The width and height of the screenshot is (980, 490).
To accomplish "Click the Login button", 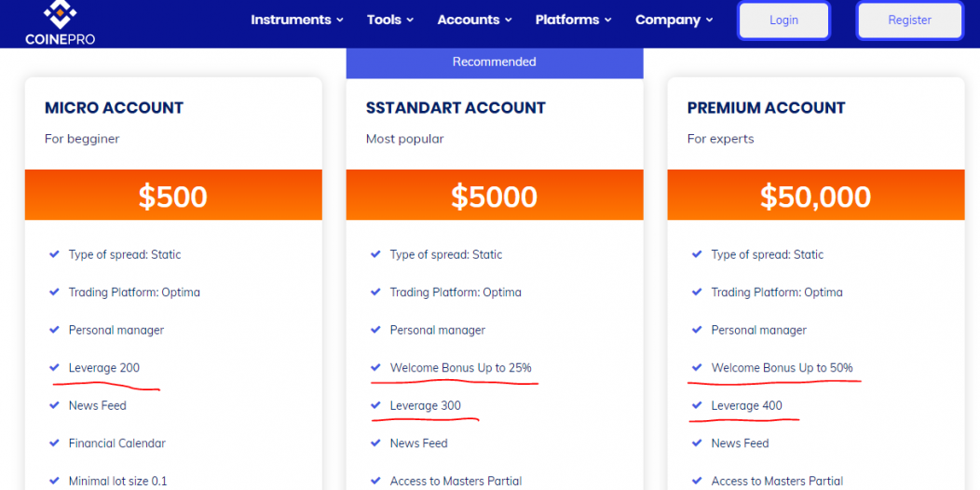I will click(x=783, y=20).
